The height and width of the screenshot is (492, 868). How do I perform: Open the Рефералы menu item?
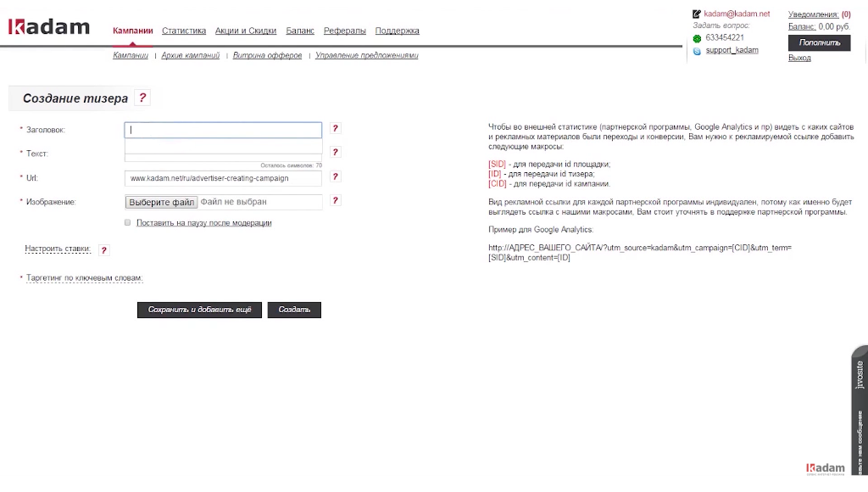pyautogui.click(x=345, y=31)
